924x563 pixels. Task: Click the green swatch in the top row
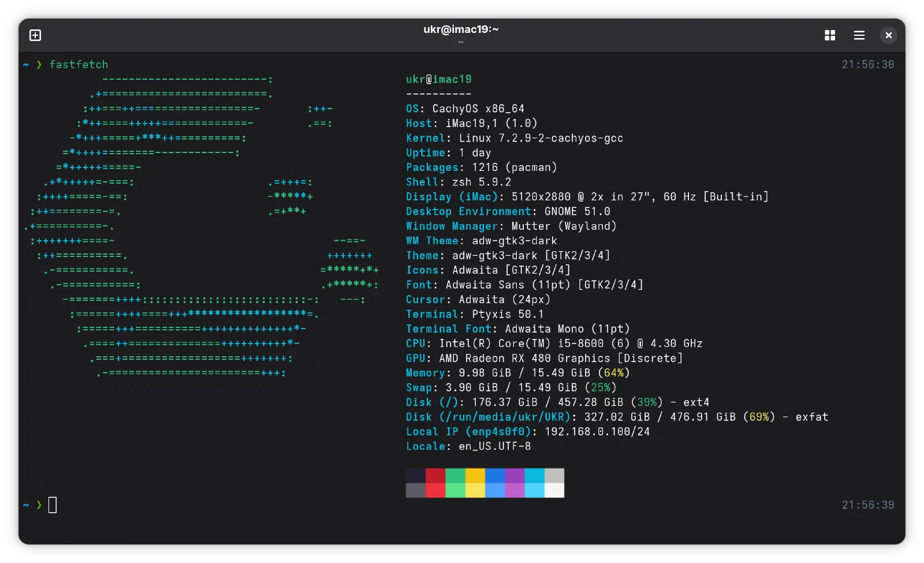[x=455, y=475]
